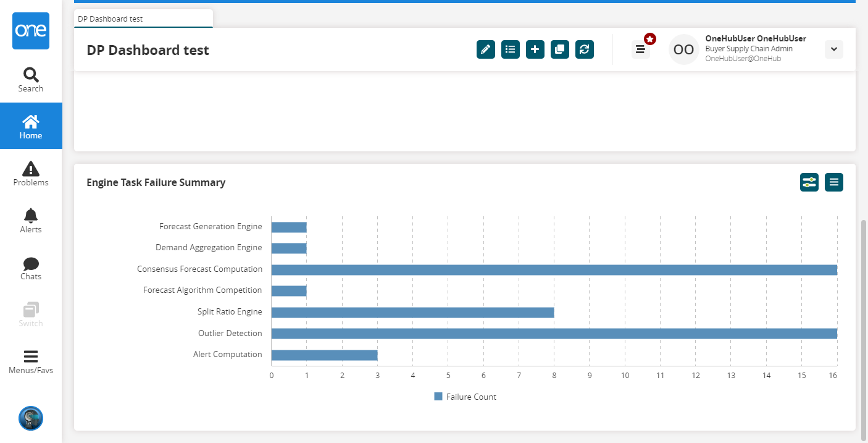
Task: Refresh the dashboard
Action: (585, 49)
